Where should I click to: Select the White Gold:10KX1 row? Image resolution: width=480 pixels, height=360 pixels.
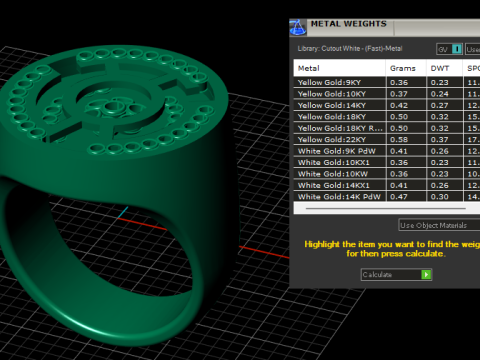click(x=387, y=162)
